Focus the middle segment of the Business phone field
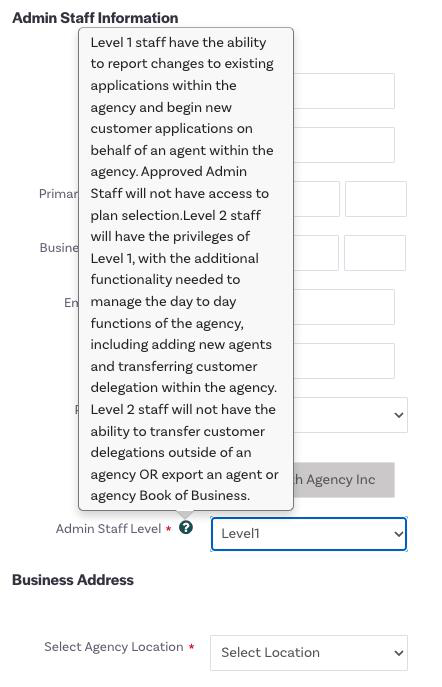 click(x=316, y=253)
